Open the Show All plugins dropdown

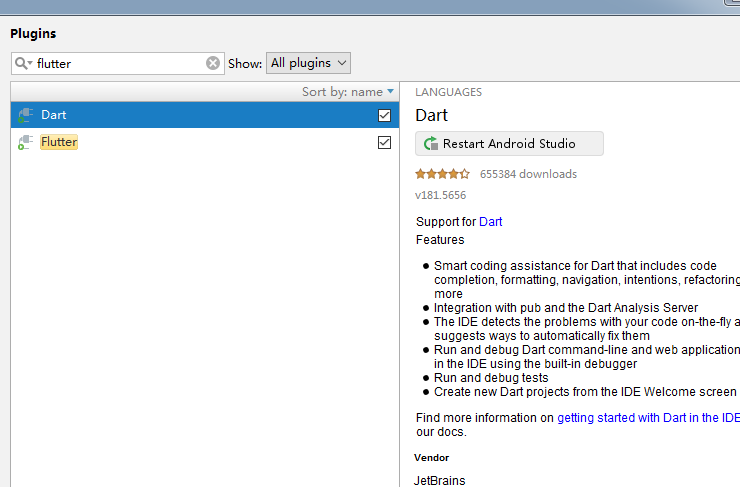308,63
